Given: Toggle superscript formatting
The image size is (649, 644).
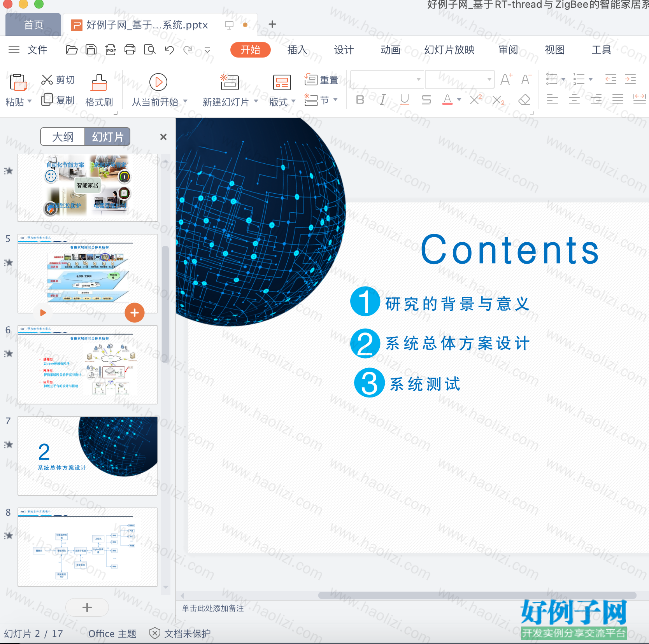Looking at the screenshot, I should tap(476, 100).
